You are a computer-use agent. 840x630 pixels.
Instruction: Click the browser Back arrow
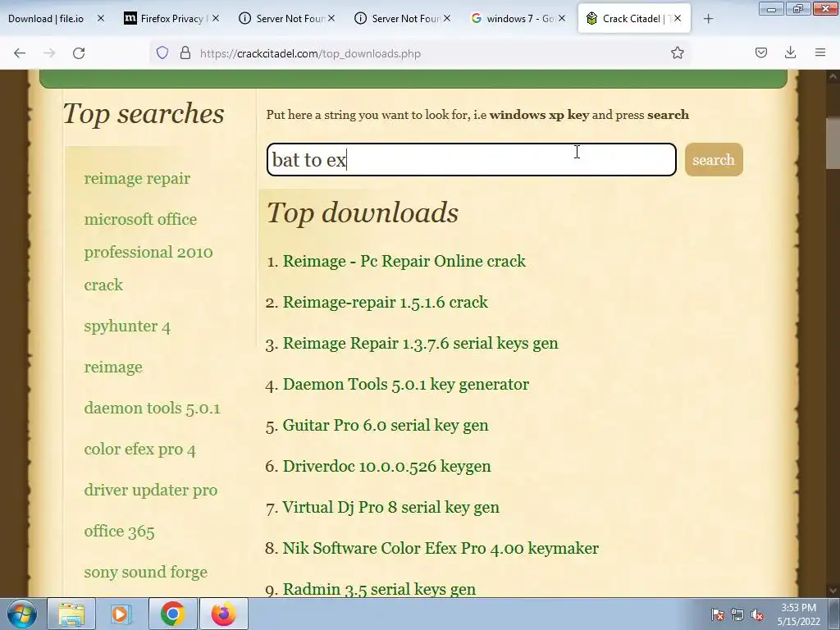(20, 53)
